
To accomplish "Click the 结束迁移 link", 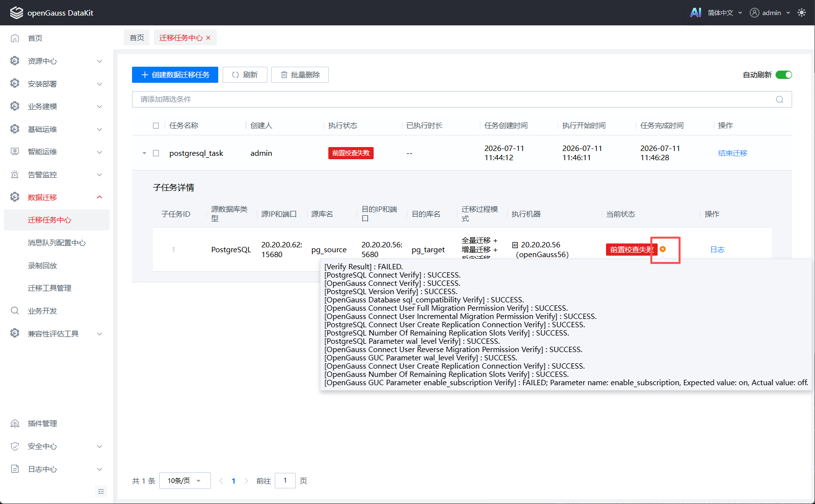I will pos(733,153).
